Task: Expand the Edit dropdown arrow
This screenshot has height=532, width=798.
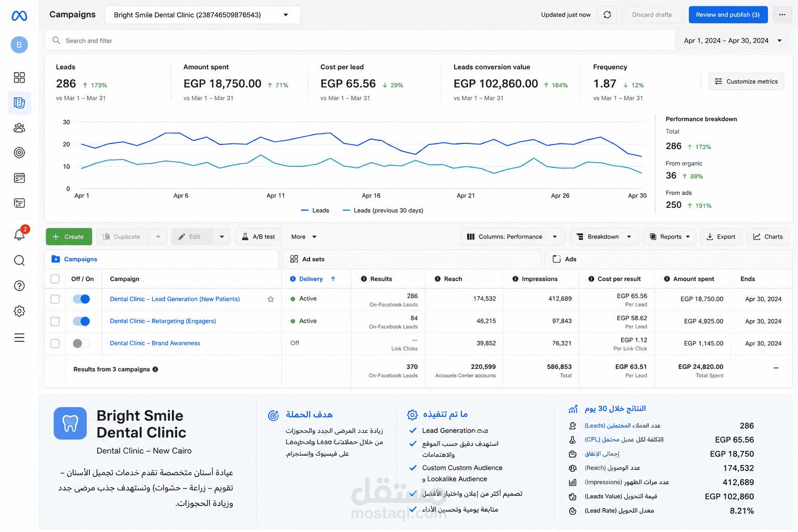Action: point(222,237)
